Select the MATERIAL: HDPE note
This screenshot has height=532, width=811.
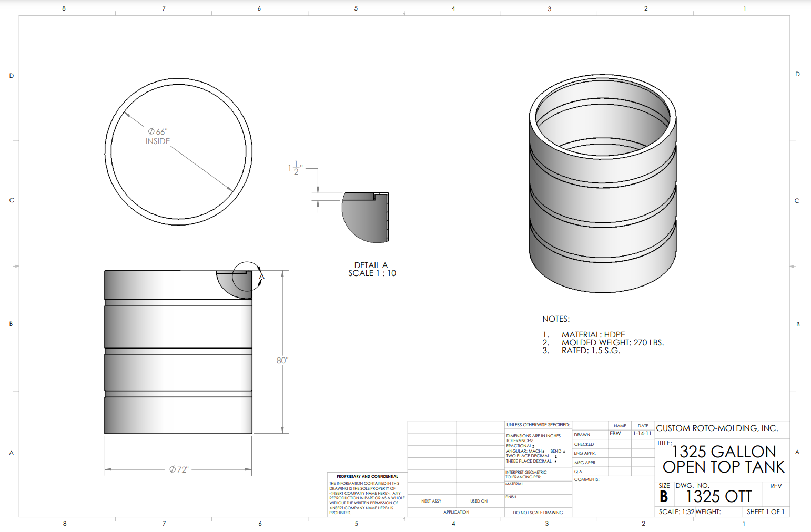[x=593, y=335]
